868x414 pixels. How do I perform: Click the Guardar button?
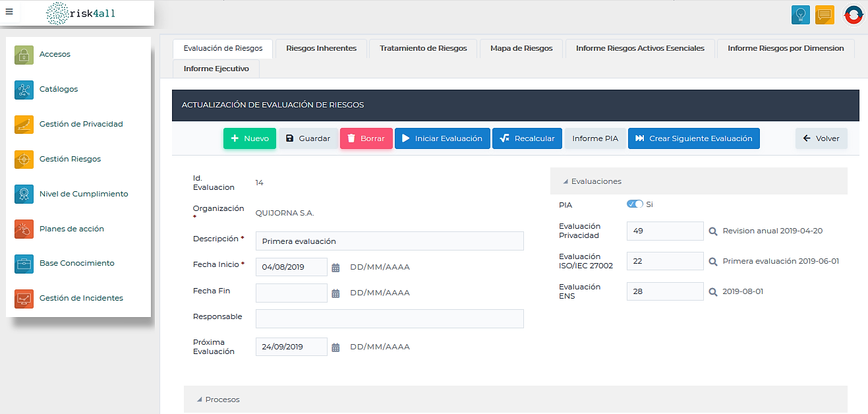click(308, 138)
